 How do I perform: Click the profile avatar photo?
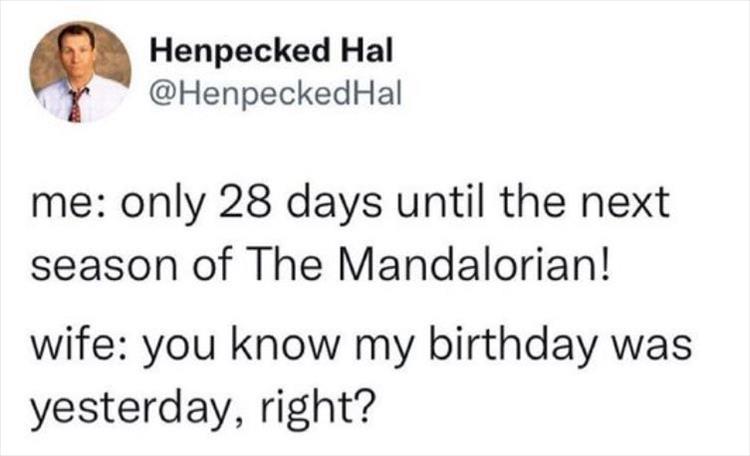pos(79,72)
